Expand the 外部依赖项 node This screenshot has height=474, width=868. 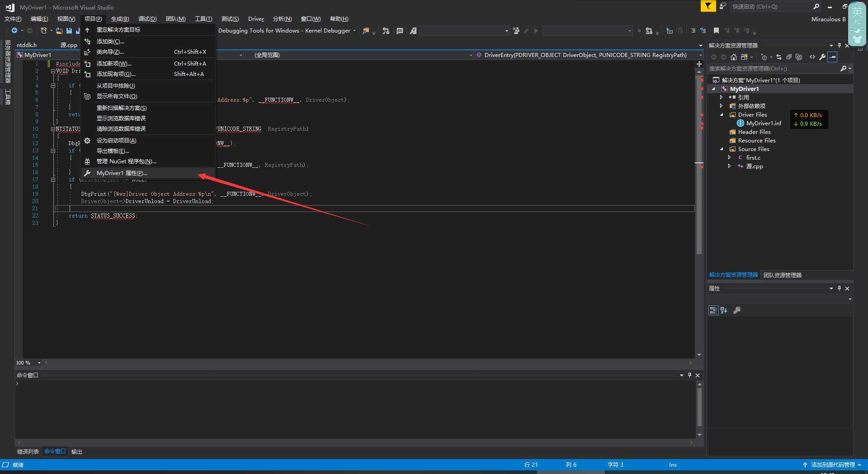[722, 106]
